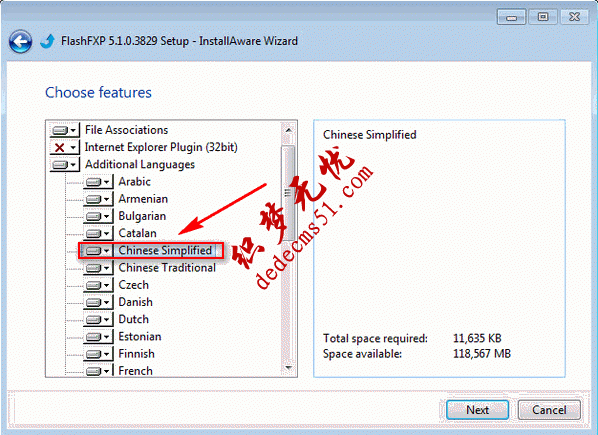Click the Choose features heading

pyautogui.click(x=98, y=93)
